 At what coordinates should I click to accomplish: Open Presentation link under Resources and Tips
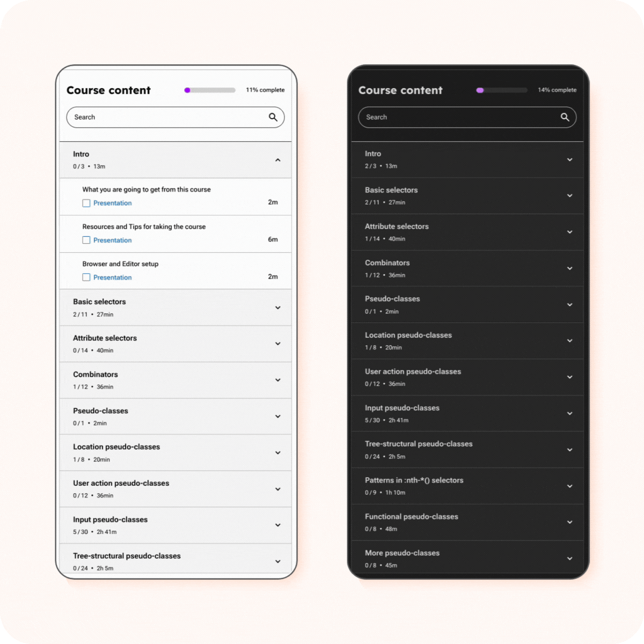pyautogui.click(x=112, y=240)
